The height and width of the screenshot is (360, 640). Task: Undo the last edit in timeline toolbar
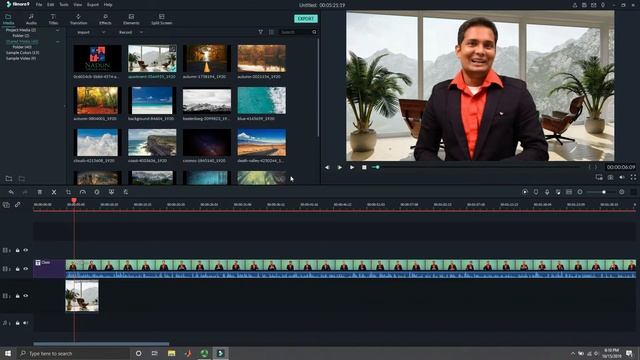pos(11,192)
